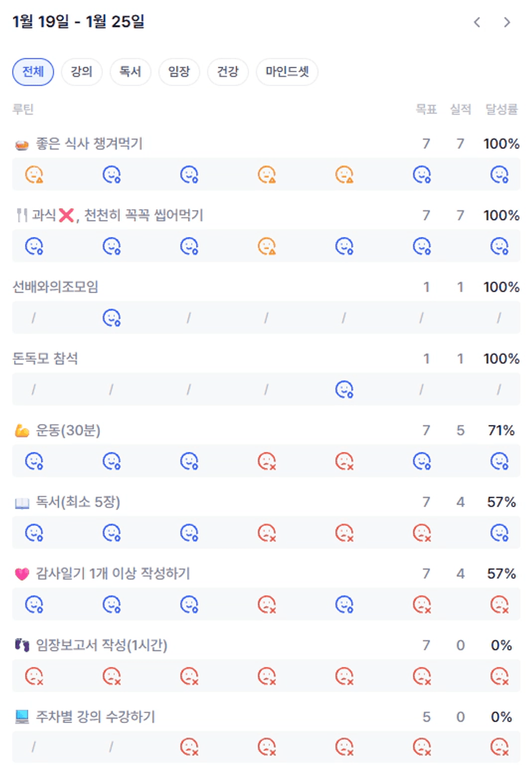Click first-day red failed face for 임장보고서 작성
This screenshot has width=532, height=770.
(34, 676)
